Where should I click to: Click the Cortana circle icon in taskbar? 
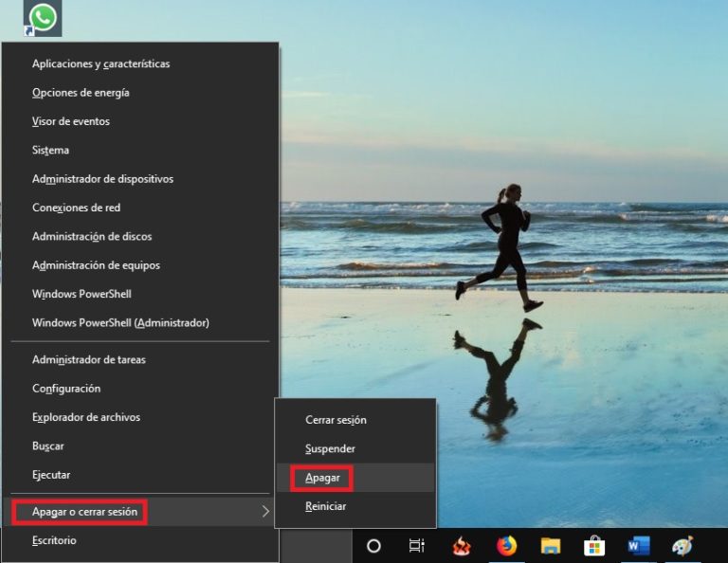pyautogui.click(x=373, y=546)
